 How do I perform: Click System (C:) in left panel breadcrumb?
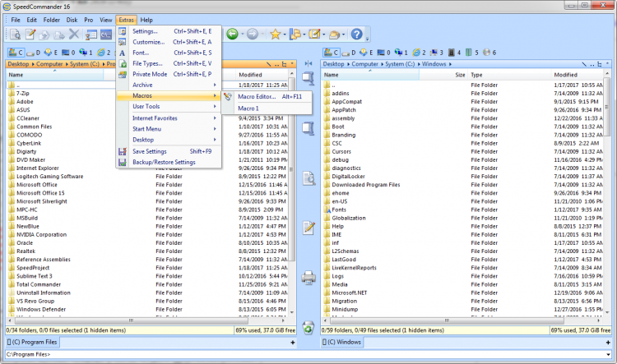coord(85,64)
